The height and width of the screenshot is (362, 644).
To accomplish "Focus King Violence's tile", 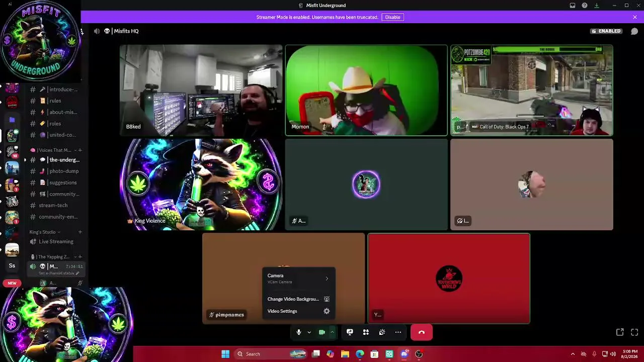I will point(201,185).
